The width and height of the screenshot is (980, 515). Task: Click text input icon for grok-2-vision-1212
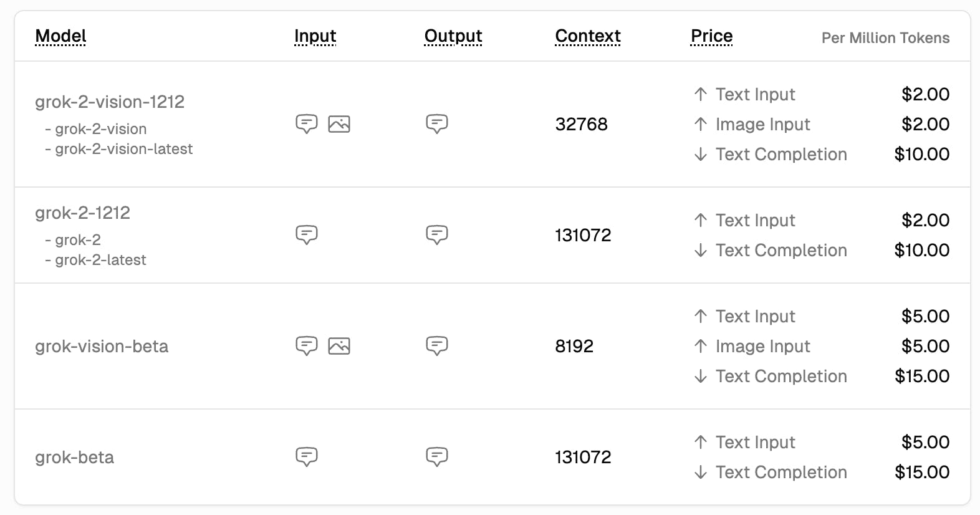(x=306, y=123)
